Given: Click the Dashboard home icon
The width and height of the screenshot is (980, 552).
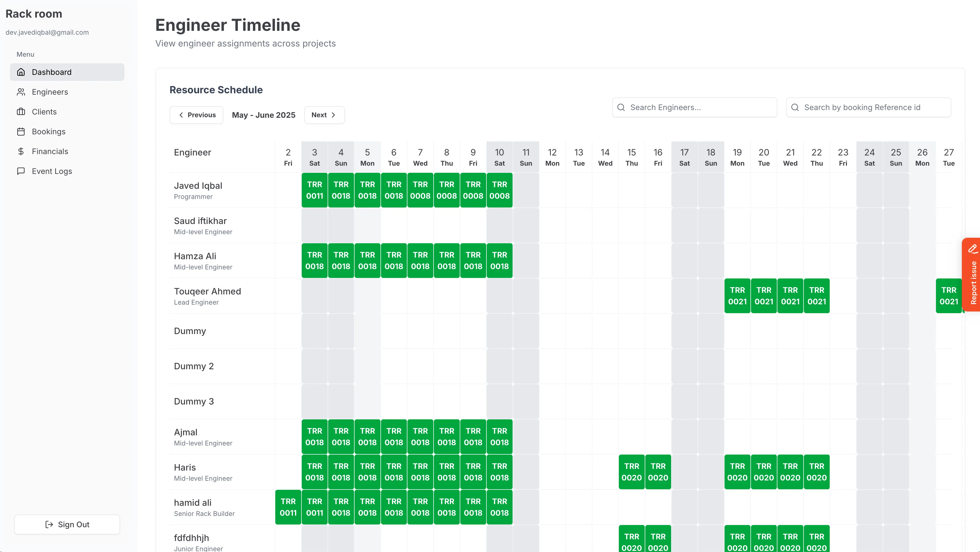Looking at the screenshot, I should (21, 72).
